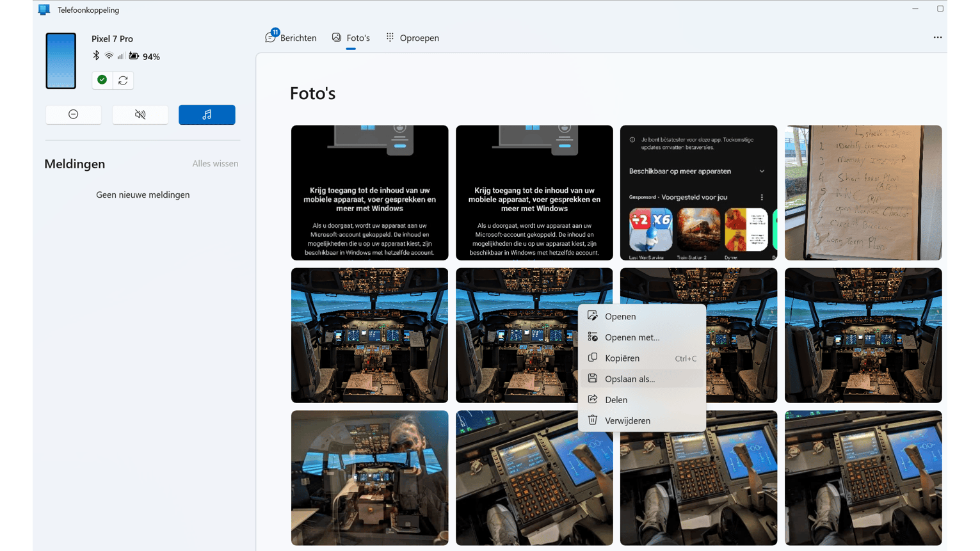Toggle Do Not Disturb on the phone

coord(74,115)
